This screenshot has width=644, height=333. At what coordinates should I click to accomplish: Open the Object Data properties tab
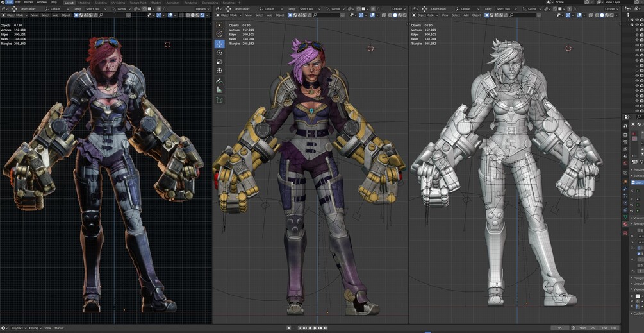(625, 217)
